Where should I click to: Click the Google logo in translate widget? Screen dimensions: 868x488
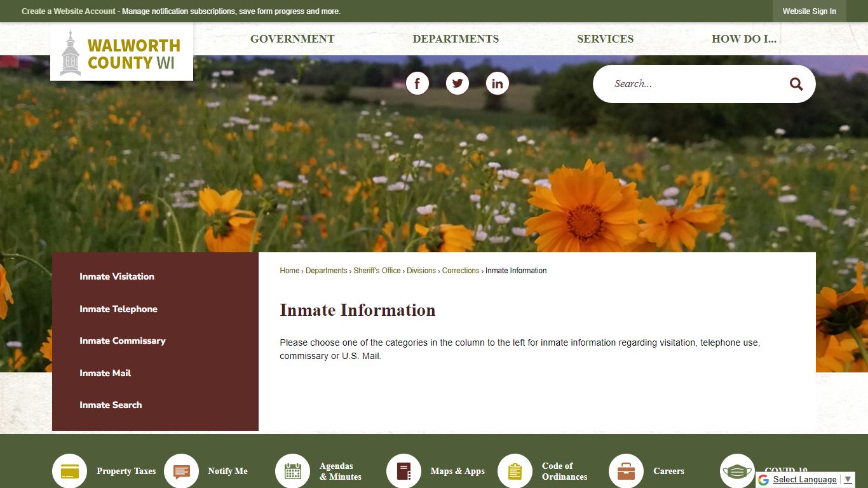point(764,480)
